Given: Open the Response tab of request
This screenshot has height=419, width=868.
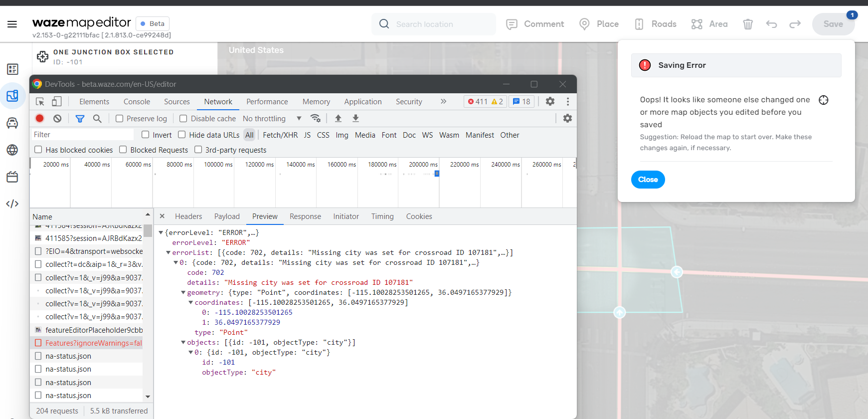Looking at the screenshot, I should click(305, 216).
